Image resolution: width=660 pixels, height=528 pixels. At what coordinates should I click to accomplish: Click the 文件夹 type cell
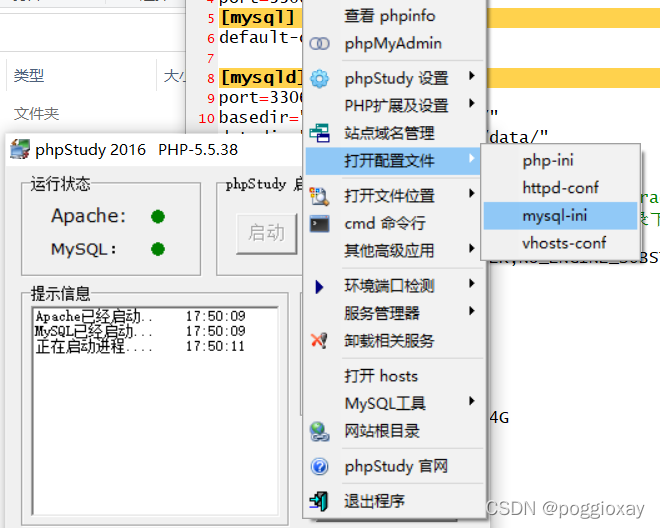point(36,114)
